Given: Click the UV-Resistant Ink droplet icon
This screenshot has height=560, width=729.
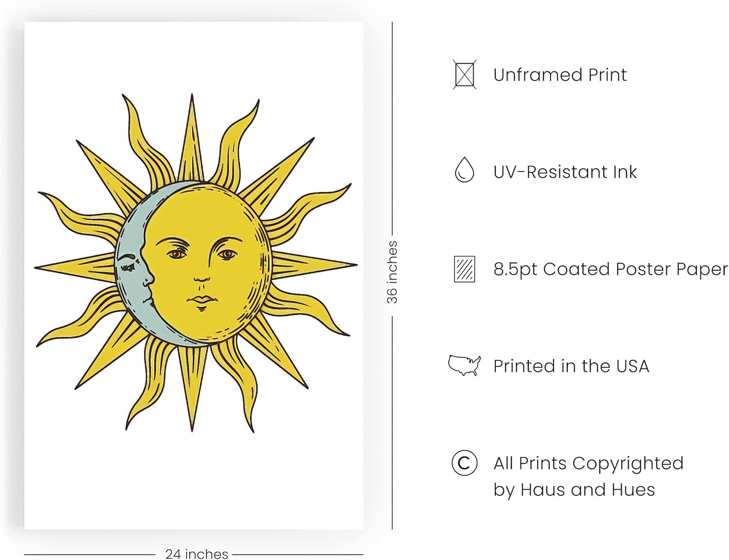Looking at the screenshot, I should (464, 170).
